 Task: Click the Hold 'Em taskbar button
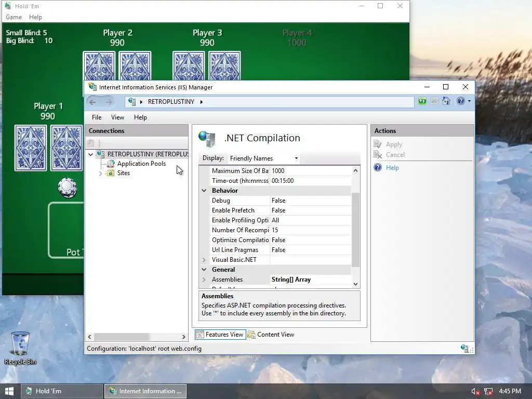pyautogui.click(x=62, y=391)
